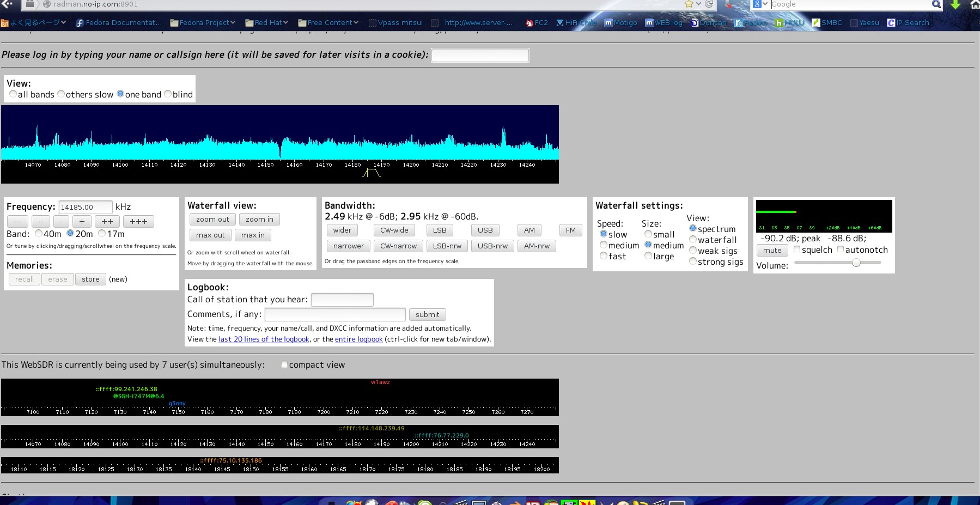This screenshot has width=980, height=505.
Task: Select the 40m band radio button
Action: click(x=39, y=234)
